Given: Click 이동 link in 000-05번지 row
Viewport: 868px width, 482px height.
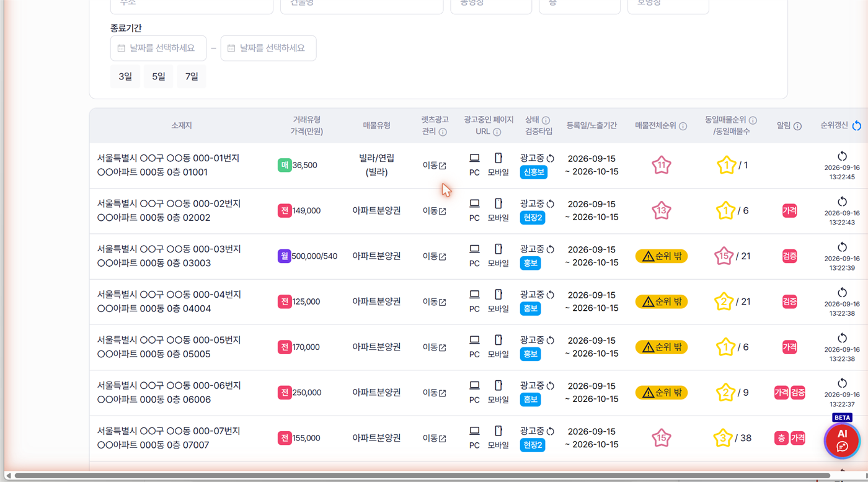Looking at the screenshot, I should point(434,347).
